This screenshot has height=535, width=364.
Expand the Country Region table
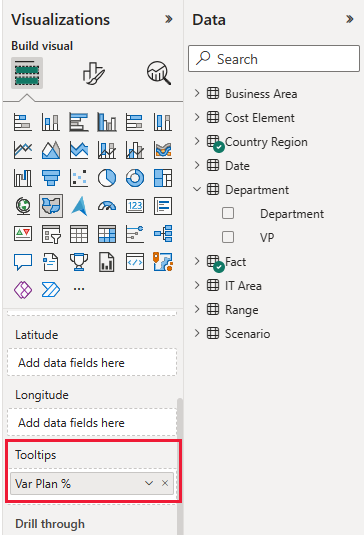(x=197, y=141)
